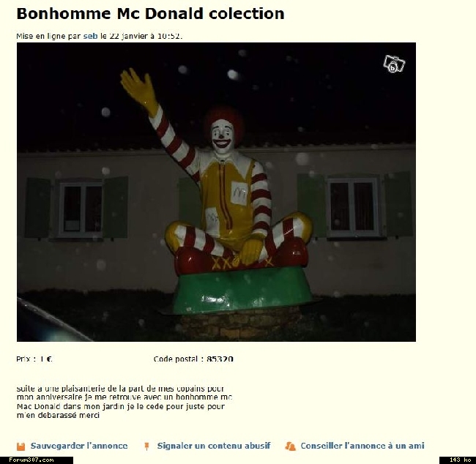Save the ad via 'Sauvegarder l'annonce'
Image resolution: width=476 pixels, height=464 pixels.
79,446
